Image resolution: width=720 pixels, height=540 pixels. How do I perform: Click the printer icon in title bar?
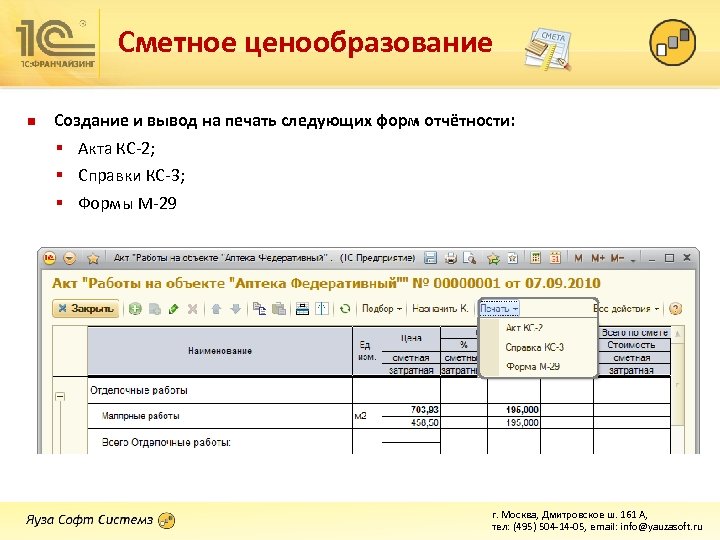pyautogui.click(x=451, y=259)
